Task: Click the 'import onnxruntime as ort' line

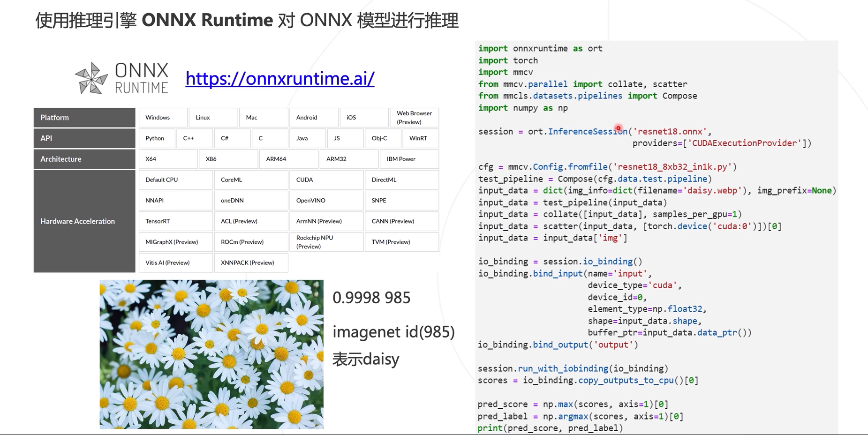Action: [x=540, y=48]
